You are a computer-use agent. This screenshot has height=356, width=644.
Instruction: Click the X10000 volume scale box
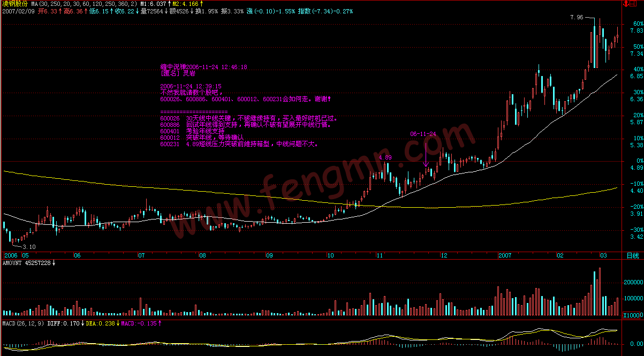pos(633,315)
